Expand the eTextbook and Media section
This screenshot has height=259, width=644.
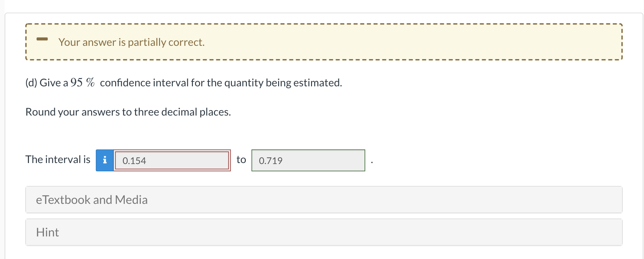pyautogui.click(x=324, y=200)
